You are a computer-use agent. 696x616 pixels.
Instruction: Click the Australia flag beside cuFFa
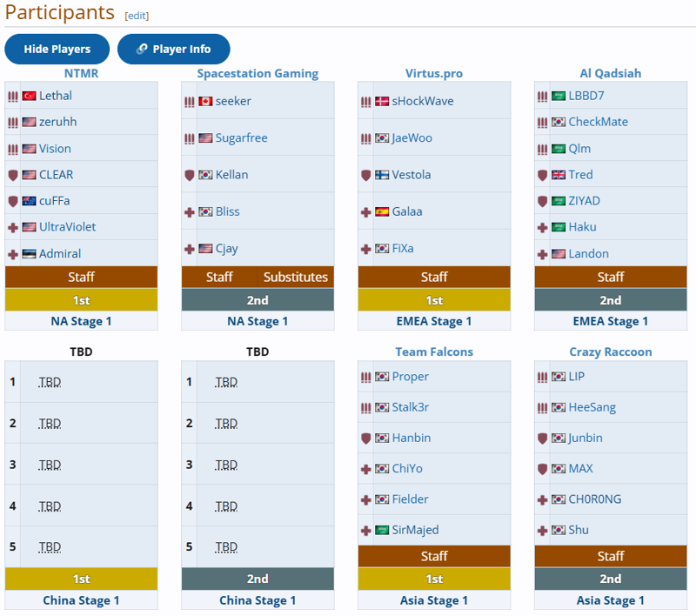(29, 201)
